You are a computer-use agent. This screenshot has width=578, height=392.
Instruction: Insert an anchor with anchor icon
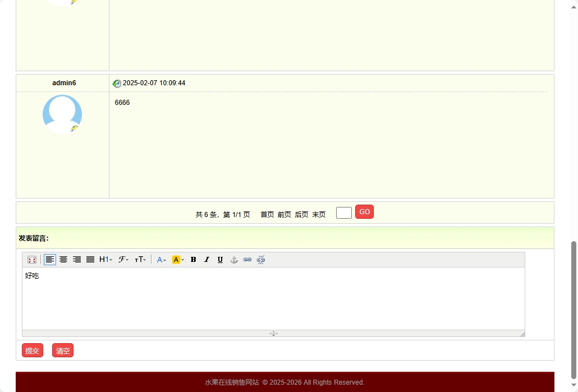(x=234, y=260)
